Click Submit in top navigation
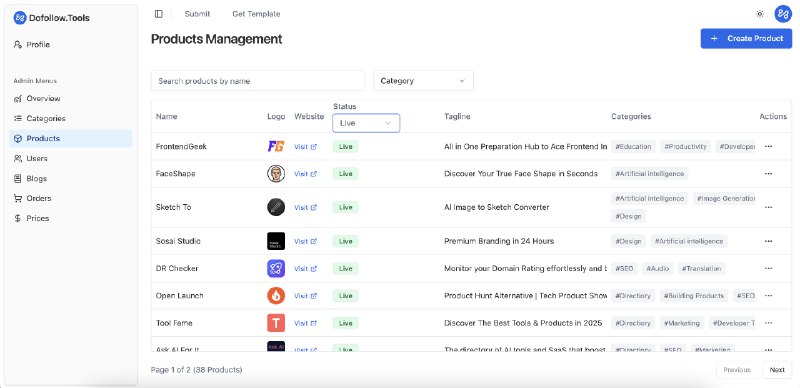Viewport: 800px width, 388px height. point(197,14)
